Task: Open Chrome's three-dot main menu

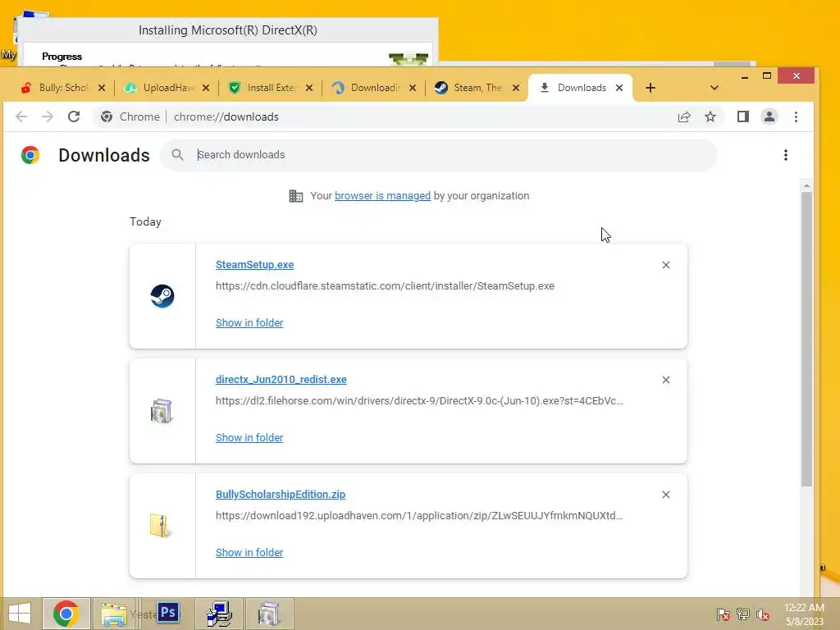Action: pyautogui.click(x=796, y=116)
